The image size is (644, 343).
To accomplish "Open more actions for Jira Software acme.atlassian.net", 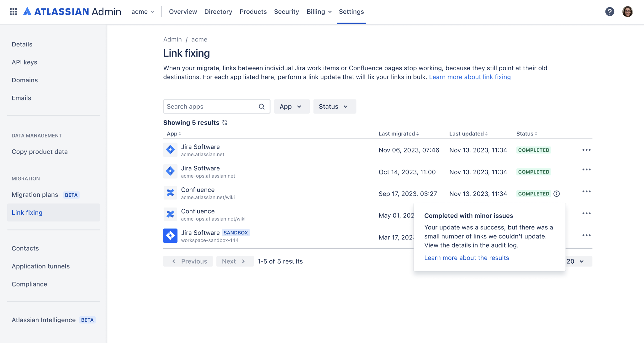I will (x=586, y=150).
